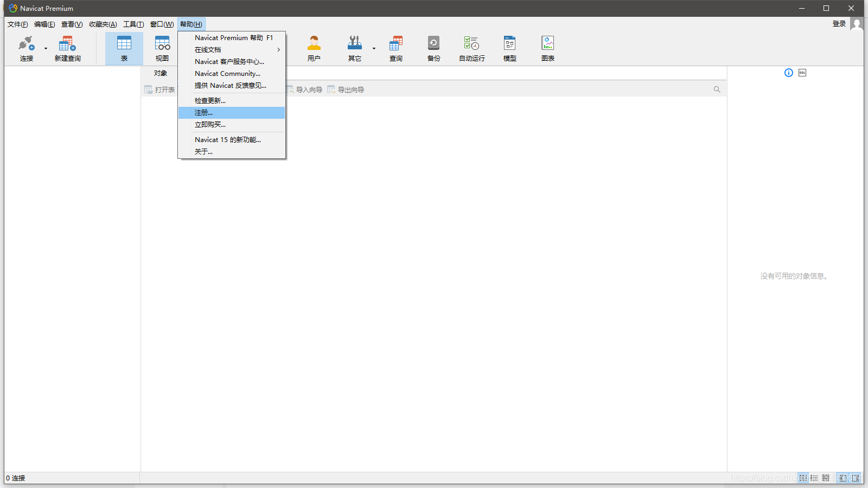Choose Navicat Premium 帮助 F1 entry
The width and height of the screenshot is (868, 488).
click(x=232, y=37)
